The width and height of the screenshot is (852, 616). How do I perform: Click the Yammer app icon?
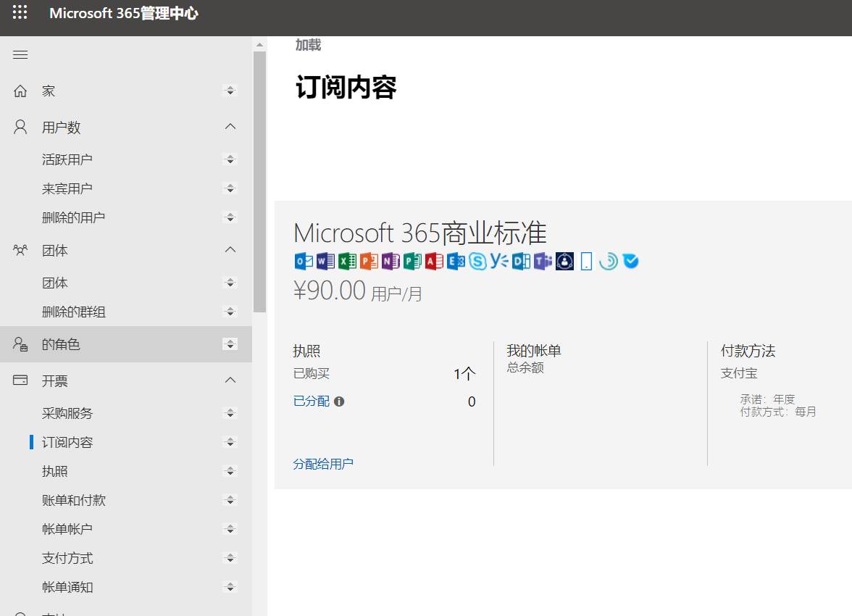pos(499,262)
